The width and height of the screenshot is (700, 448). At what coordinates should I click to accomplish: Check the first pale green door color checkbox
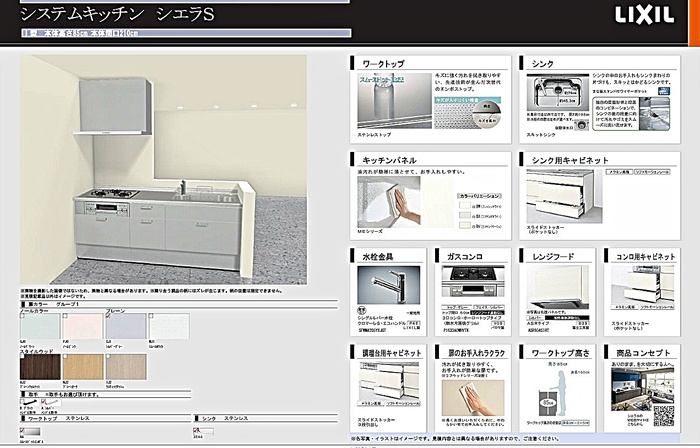tap(23, 315)
